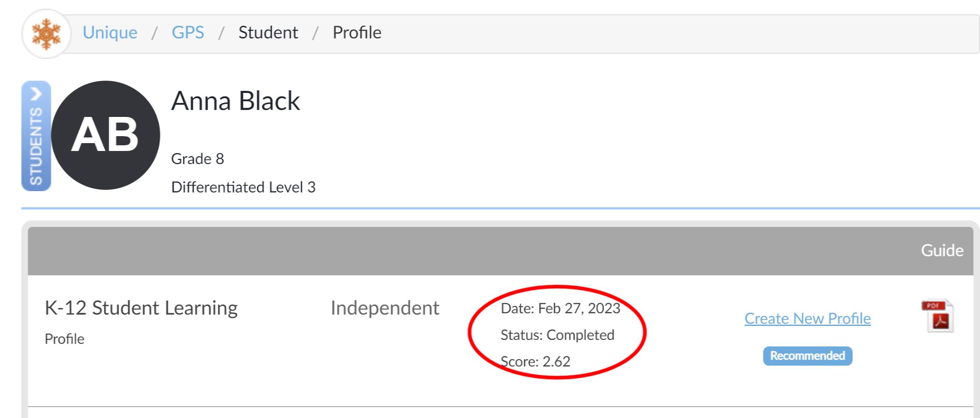The image size is (980, 418).
Task: Click the Profile breadcrumb item
Action: [x=357, y=32]
